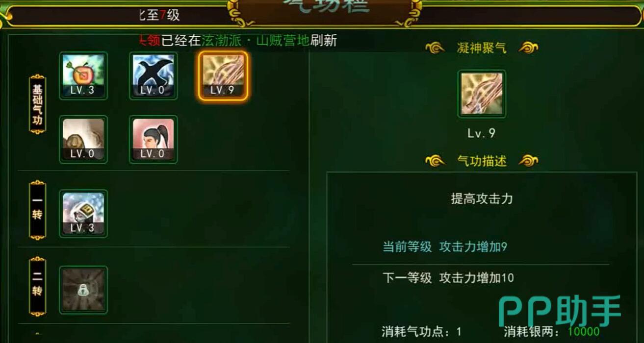
Task: Select the apple target skill LV.3
Action: point(83,76)
